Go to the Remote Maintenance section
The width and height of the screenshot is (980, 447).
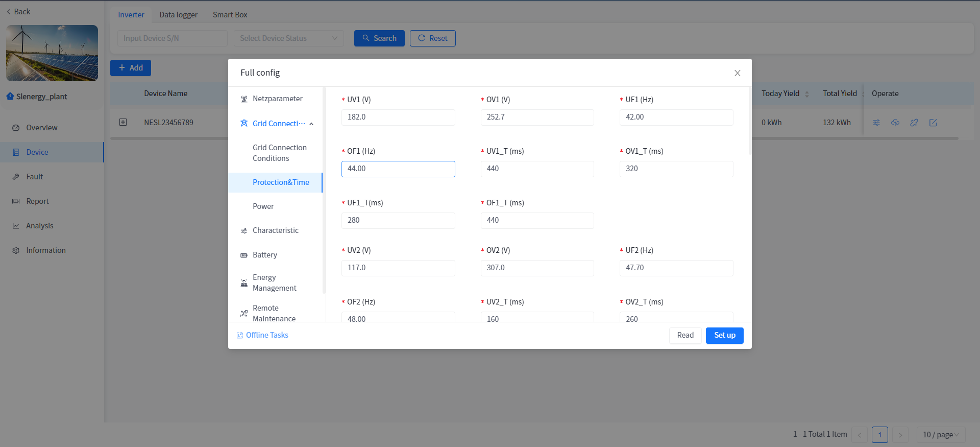[274, 313]
